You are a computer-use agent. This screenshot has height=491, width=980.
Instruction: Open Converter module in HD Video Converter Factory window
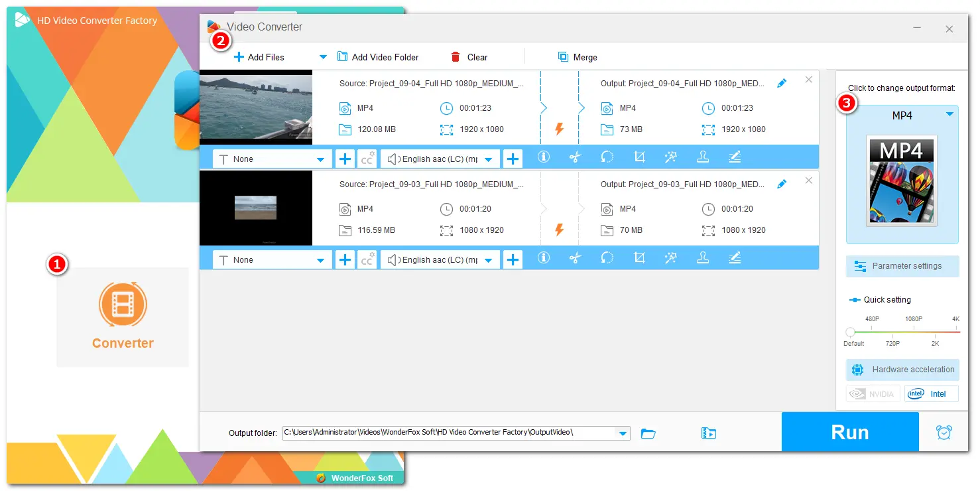123,317
